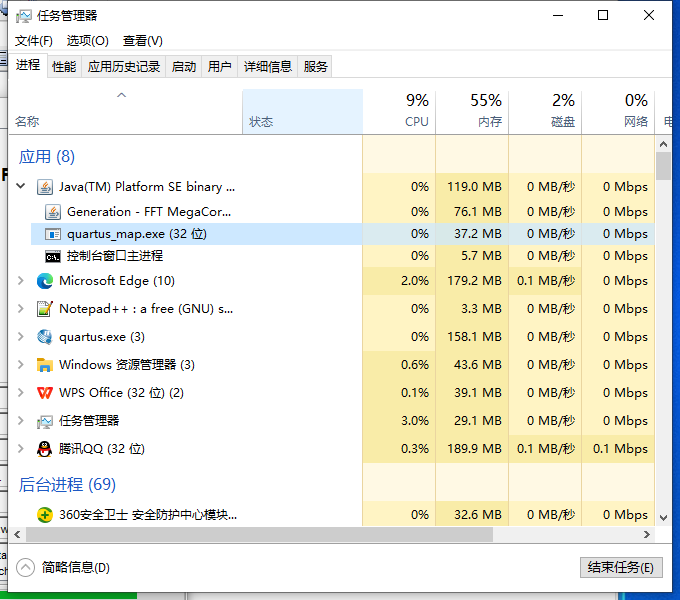Image resolution: width=680 pixels, height=600 pixels.
Task: Expand the Windows 资源管理器 (3) group
Action: click(20, 365)
